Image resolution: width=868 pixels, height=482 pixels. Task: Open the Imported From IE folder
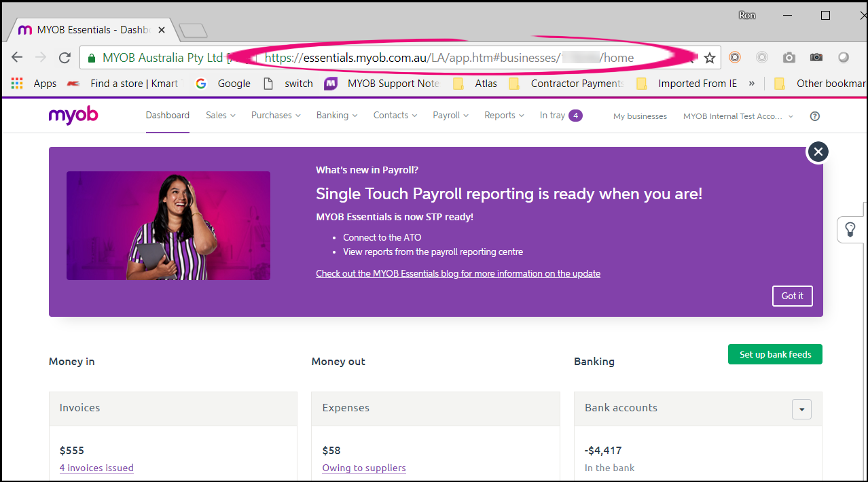pos(687,84)
